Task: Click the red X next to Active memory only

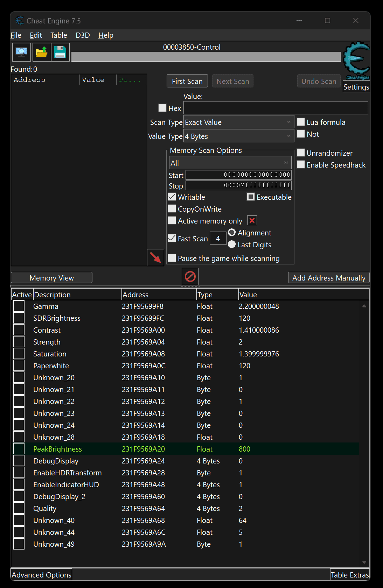Action: click(x=252, y=220)
